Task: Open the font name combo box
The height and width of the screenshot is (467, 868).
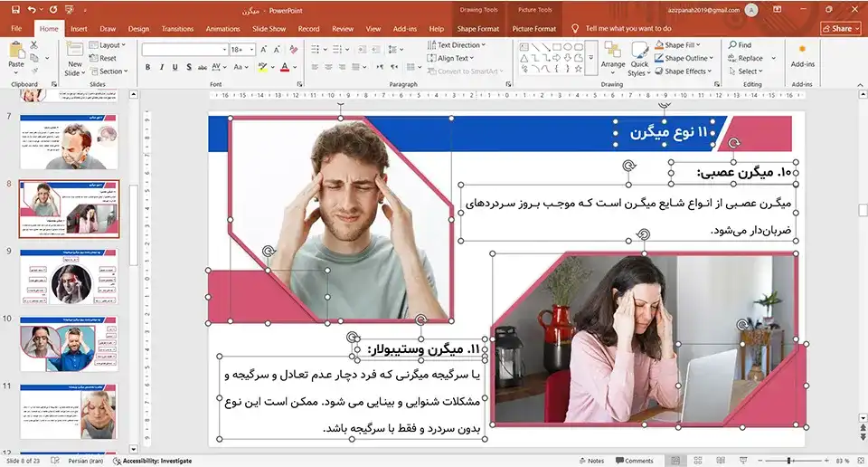Action: 184,50
